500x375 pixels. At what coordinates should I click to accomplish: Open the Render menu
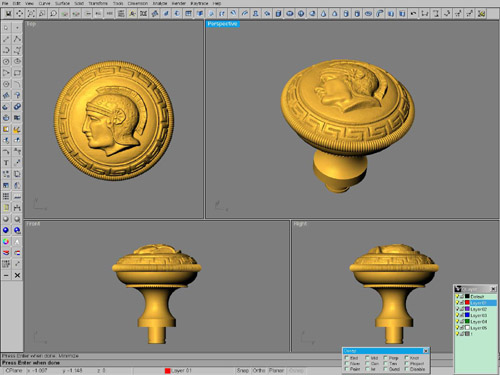coord(179,3)
